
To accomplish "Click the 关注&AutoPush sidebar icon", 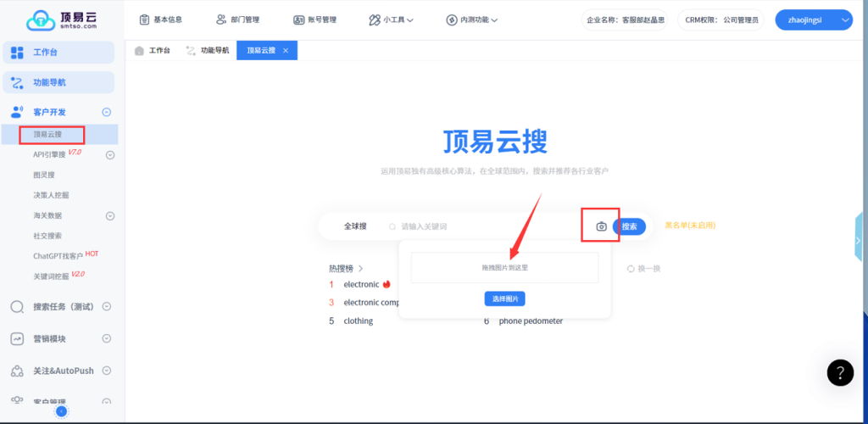I will point(17,371).
